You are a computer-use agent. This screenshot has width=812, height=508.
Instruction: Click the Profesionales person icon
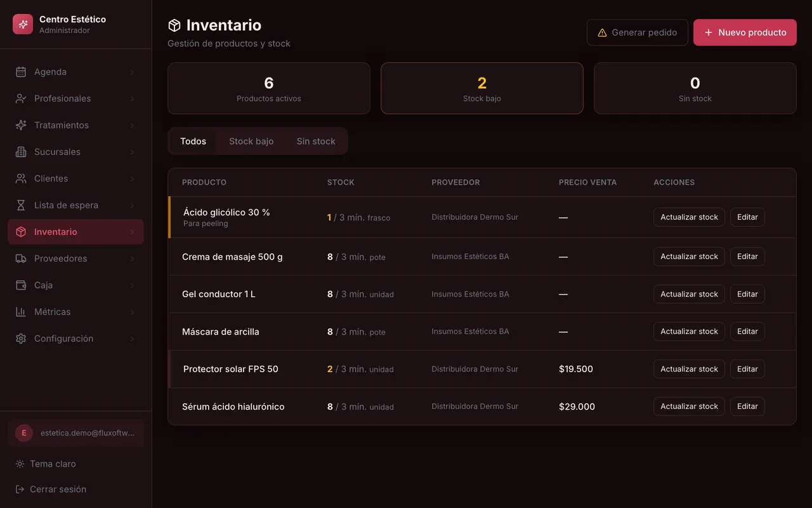[21, 98]
